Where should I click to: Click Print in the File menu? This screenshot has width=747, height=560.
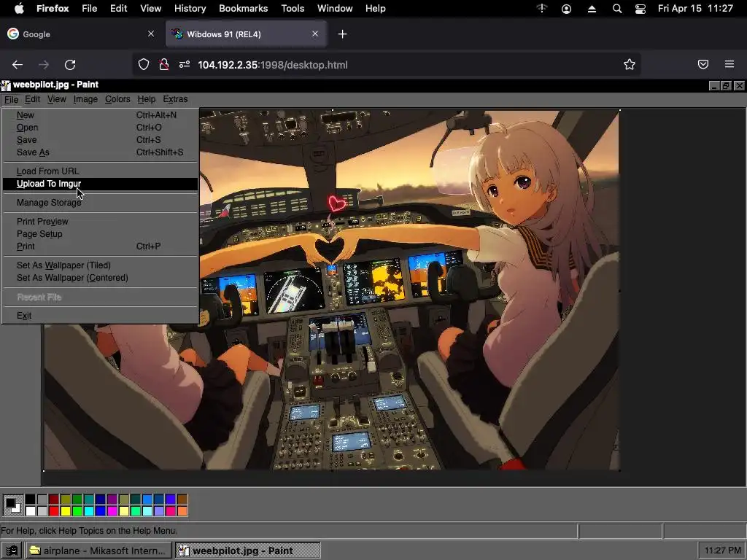[100, 246]
